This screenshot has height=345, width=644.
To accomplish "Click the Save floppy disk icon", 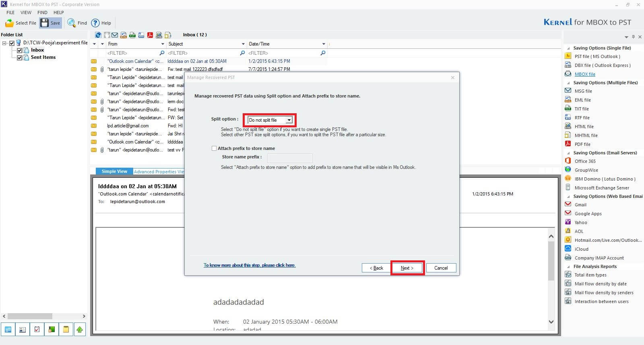I will pos(44,23).
